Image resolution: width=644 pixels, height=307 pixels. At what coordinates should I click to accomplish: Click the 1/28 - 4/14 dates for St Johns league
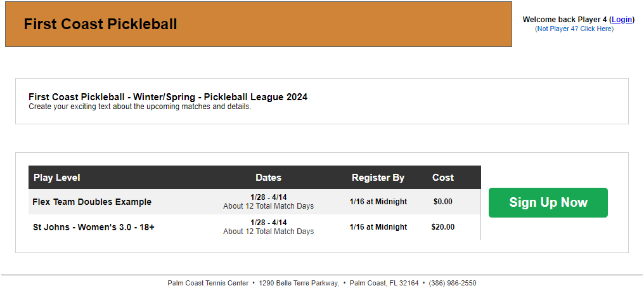pyautogui.click(x=268, y=223)
